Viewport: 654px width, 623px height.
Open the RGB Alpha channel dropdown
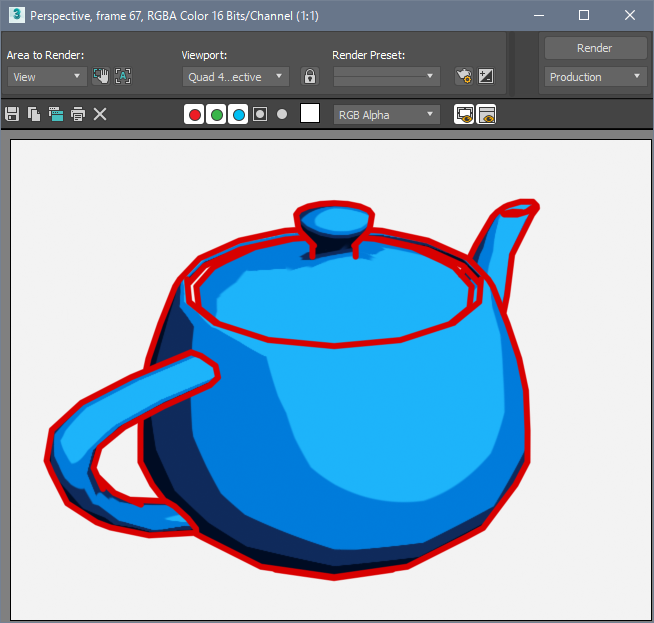[x=386, y=114]
